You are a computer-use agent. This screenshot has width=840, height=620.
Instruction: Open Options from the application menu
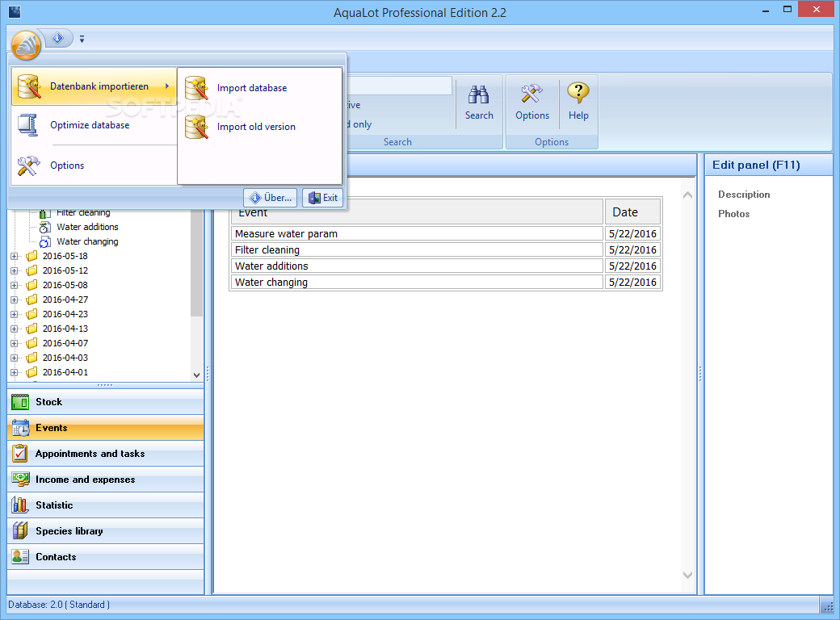point(94,165)
